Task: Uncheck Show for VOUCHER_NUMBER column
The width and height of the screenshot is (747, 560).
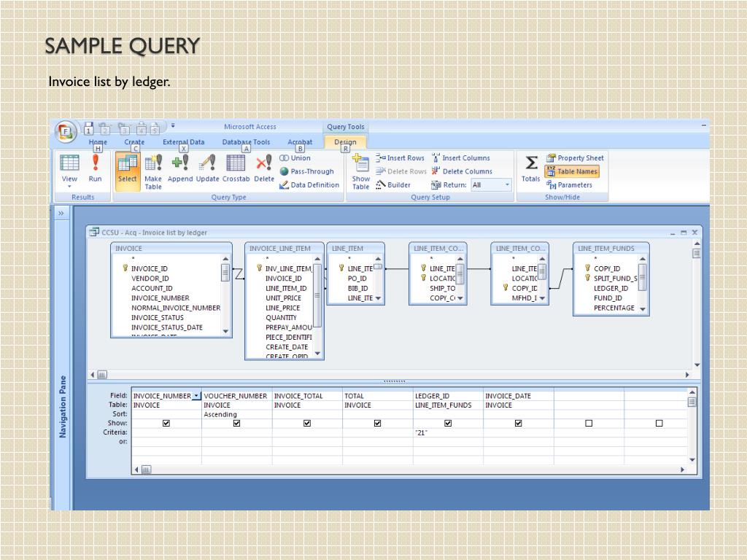Action: (x=237, y=423)
